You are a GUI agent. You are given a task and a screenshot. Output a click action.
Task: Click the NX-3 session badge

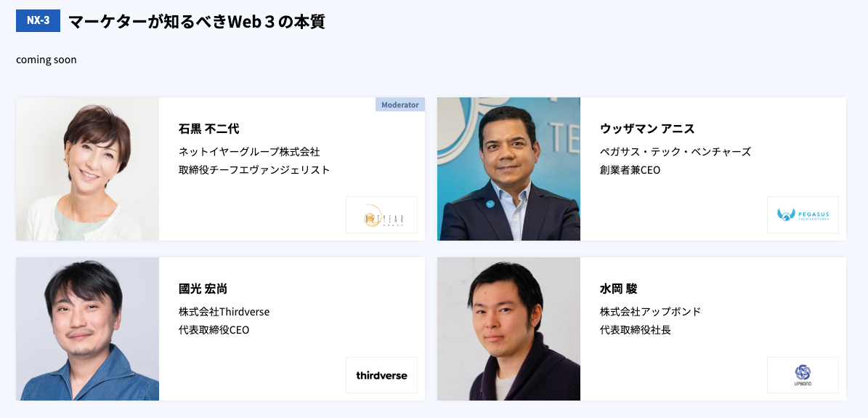pos(38,20)
